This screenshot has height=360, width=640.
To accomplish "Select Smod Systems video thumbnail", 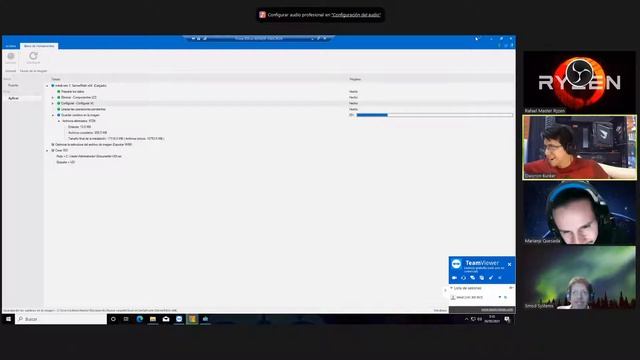I will click(579, 278).
